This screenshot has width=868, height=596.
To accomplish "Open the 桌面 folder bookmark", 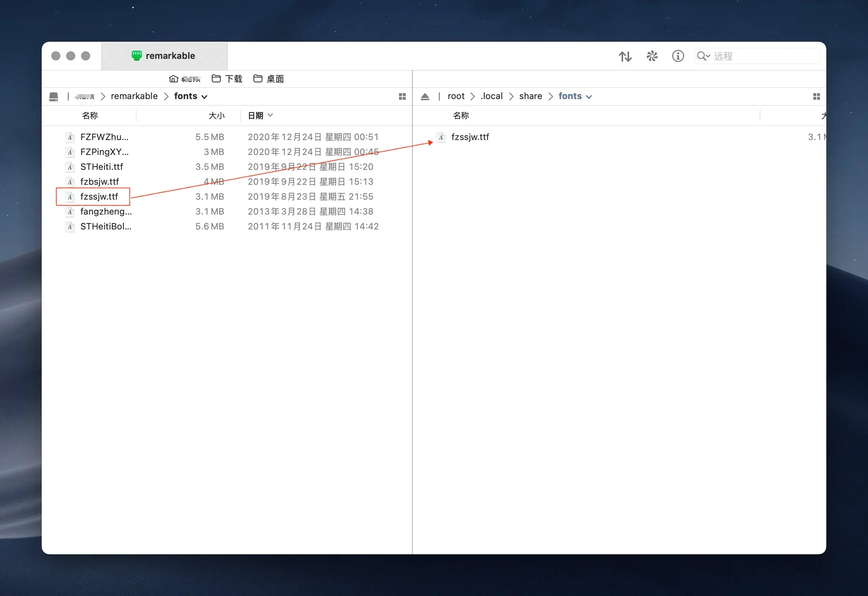I will point(268,79).
